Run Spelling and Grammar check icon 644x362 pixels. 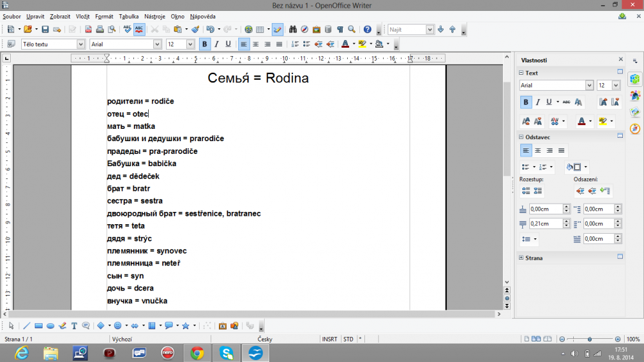tap(128, 30)
